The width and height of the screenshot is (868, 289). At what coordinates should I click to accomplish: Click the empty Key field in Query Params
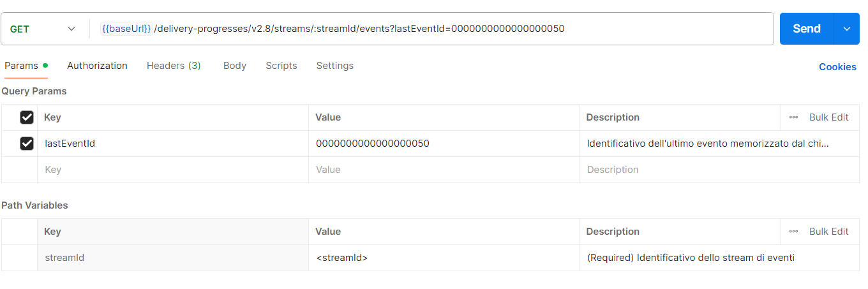click(x=172, y=170)
